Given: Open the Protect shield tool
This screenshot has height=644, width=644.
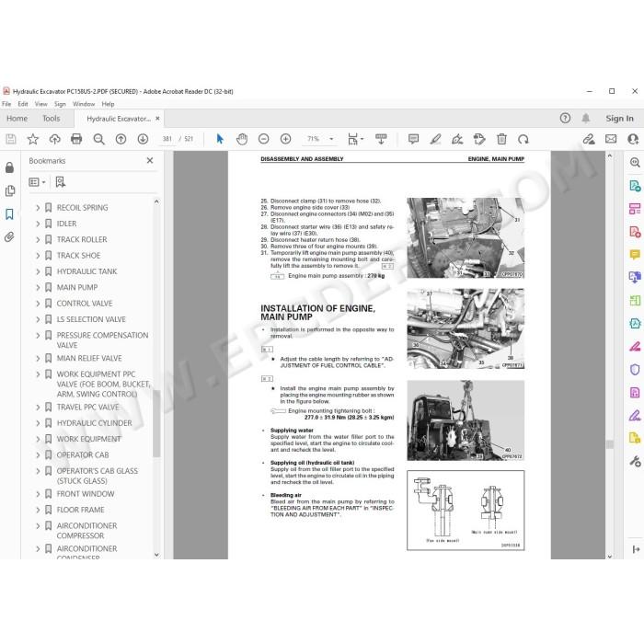Looking at the screenshot, I should tap(635, 370).
